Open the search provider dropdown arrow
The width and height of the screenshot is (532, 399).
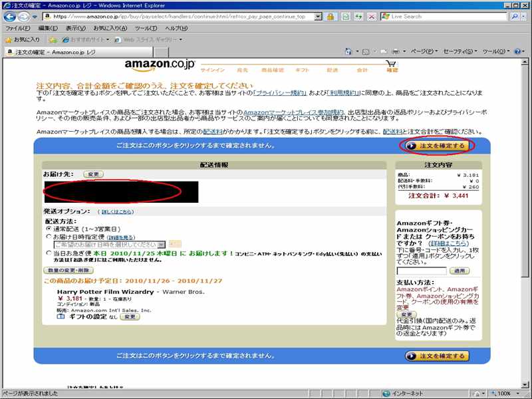[524, 16]
